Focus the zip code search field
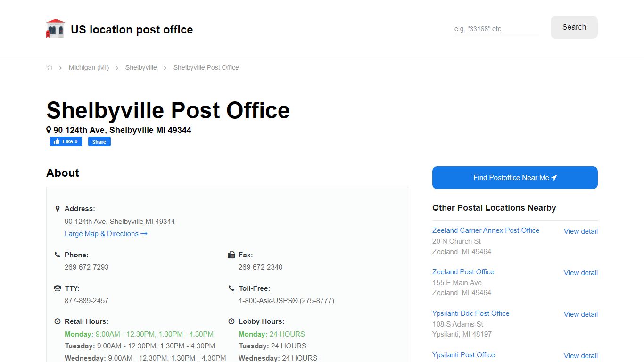The width and height of the screenshot is (644, 362). [496, 29]
